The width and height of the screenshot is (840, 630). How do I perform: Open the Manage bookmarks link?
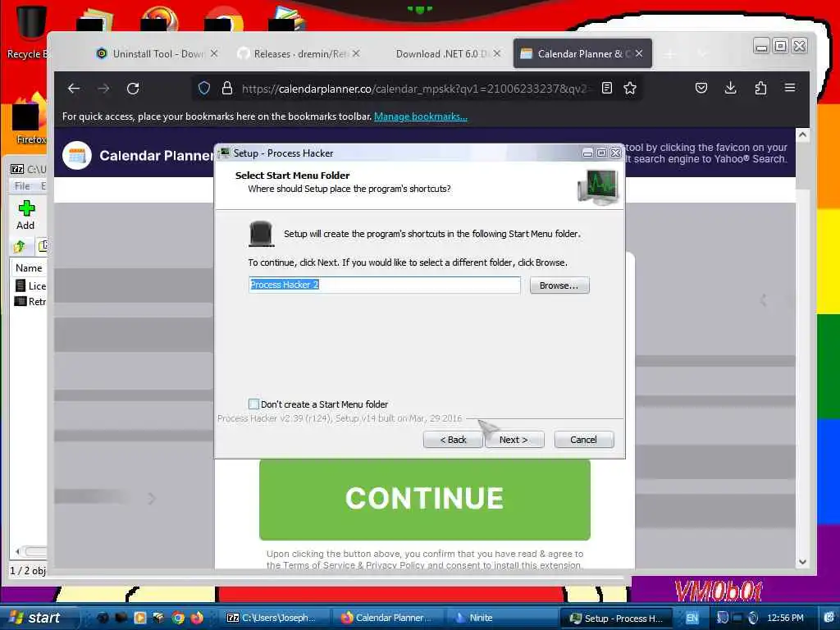[421, 116]
